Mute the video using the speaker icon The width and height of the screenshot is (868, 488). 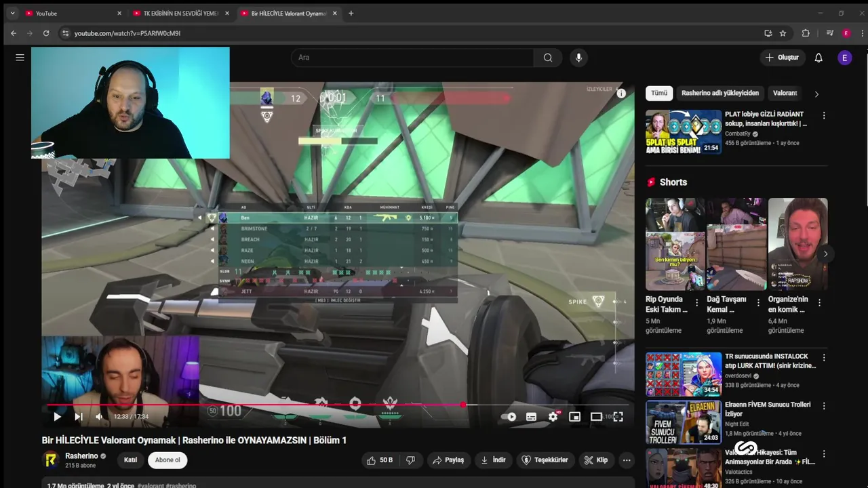99,417
